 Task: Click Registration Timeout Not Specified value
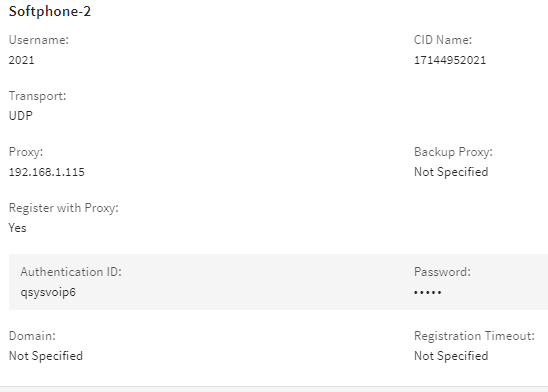point(451,356)
